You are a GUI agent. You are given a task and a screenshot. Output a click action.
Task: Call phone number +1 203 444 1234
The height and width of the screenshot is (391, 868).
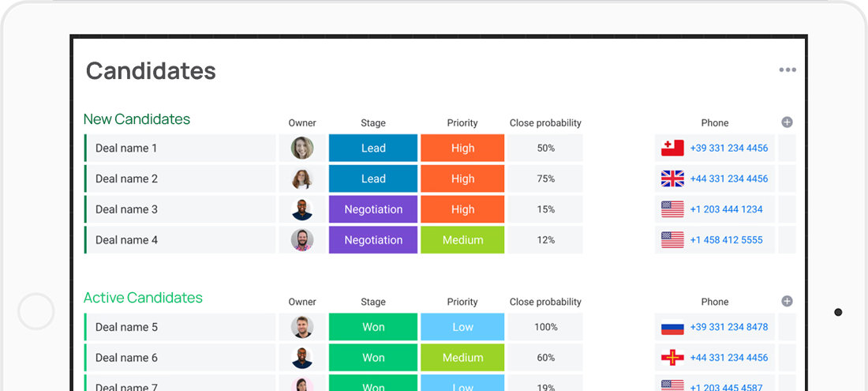pos(726,209)
